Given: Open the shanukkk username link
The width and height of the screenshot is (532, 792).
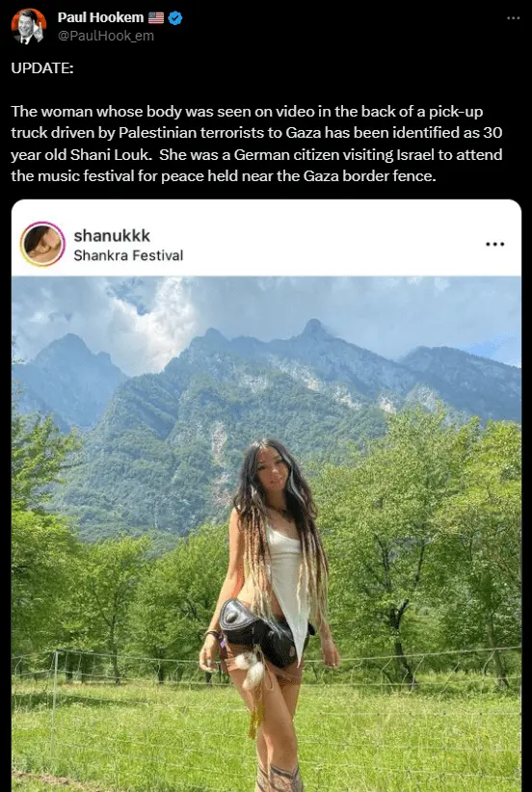Looking at the screenshot, I should coord(112,235).
